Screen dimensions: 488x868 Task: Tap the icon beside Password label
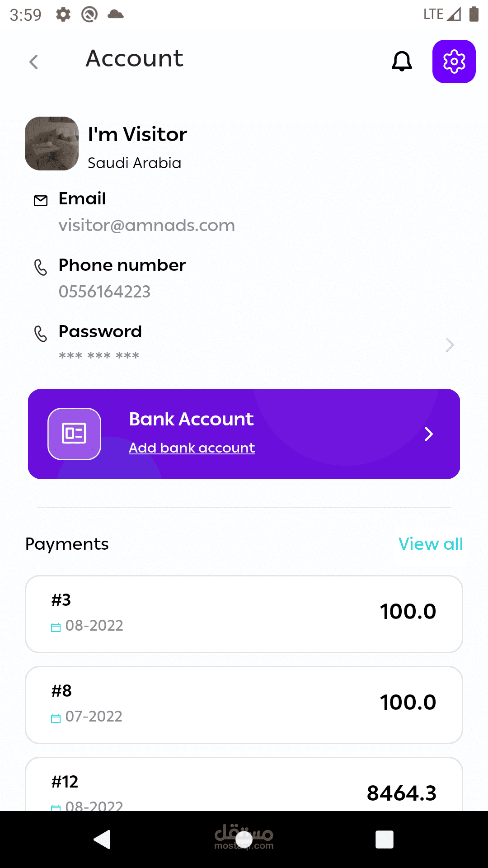41,334
